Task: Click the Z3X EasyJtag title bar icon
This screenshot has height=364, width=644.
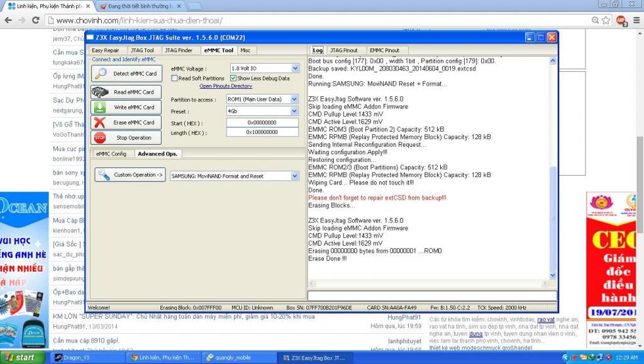Action: pyautogui.click(x=91, y=37)
